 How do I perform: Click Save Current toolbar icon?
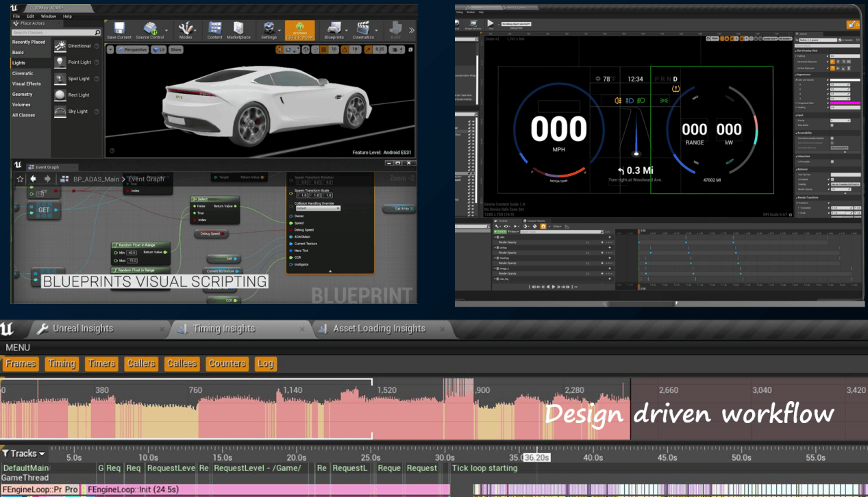[119, 29]
